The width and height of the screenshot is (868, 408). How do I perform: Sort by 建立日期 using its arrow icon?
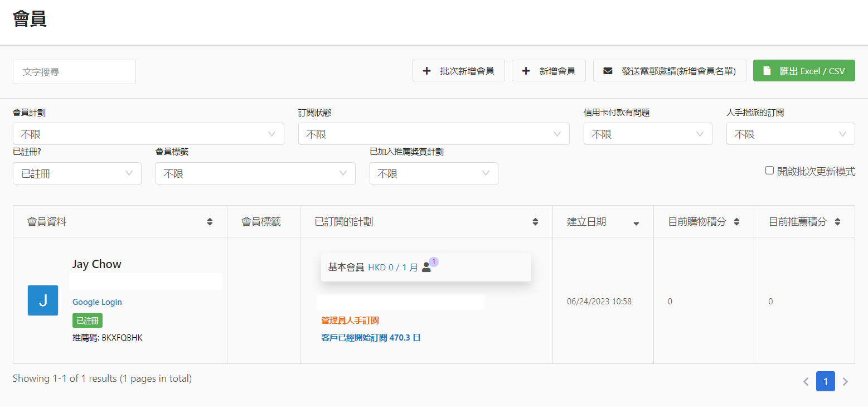[636, 223]
